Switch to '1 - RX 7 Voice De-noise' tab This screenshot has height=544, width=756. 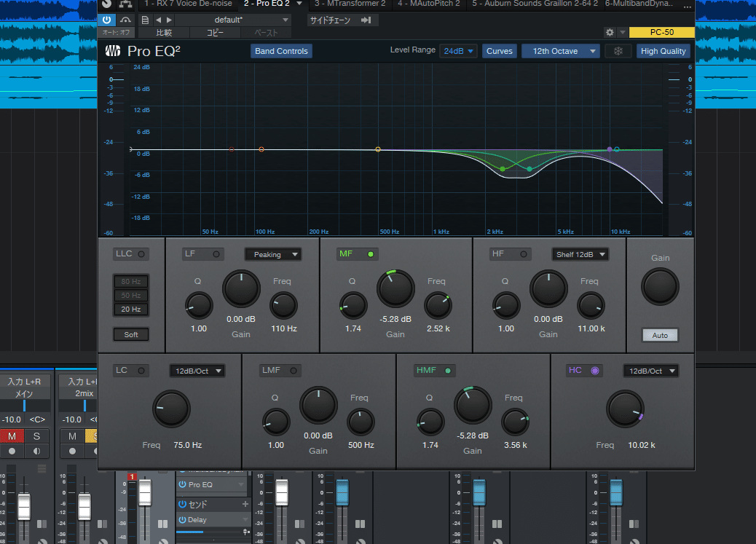coord(188,4)
